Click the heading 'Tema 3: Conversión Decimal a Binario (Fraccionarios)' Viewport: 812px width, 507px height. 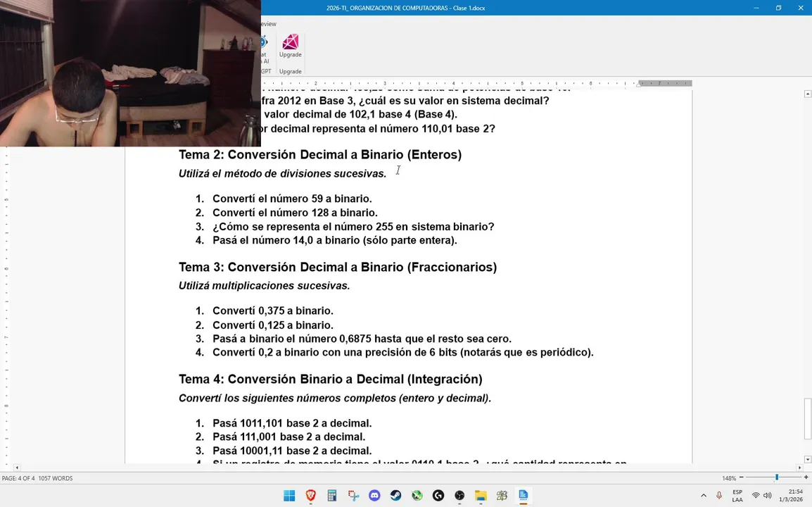[338, 267]
